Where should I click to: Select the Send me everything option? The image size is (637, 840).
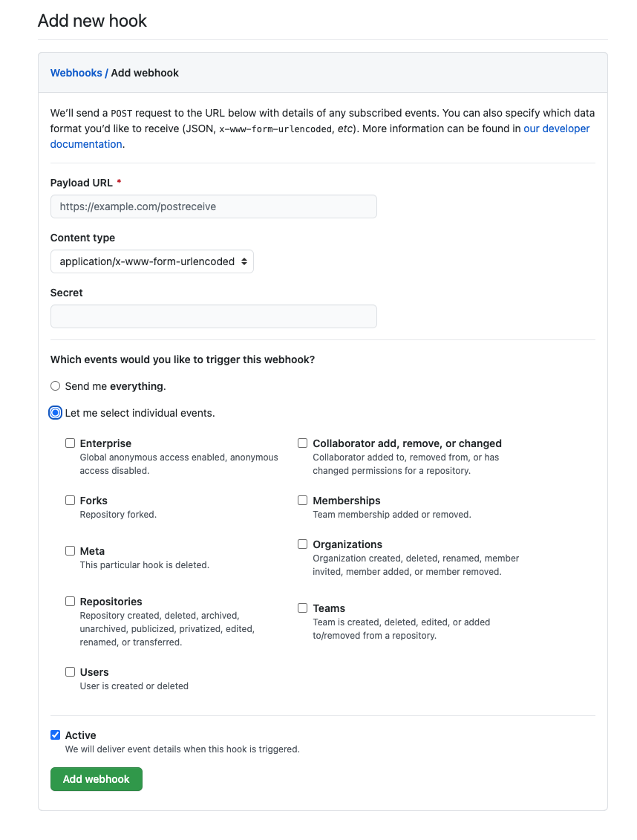(55, 385)
